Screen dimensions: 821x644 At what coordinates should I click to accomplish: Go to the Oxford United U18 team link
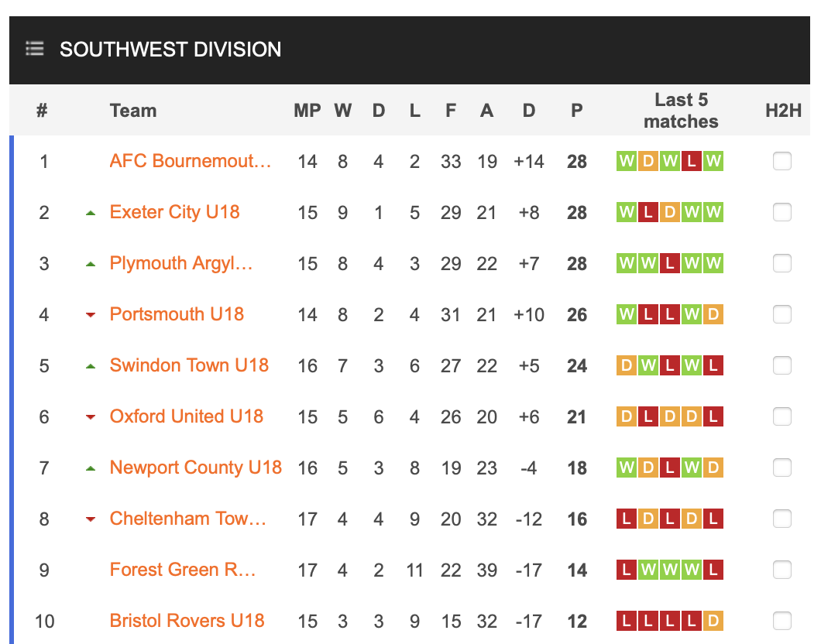[x=187, y=416]
